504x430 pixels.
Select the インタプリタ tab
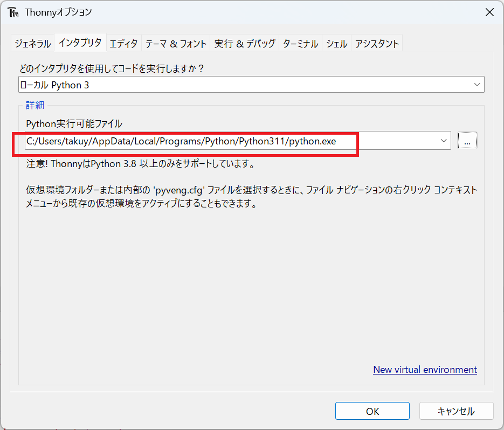pos(80,43)
